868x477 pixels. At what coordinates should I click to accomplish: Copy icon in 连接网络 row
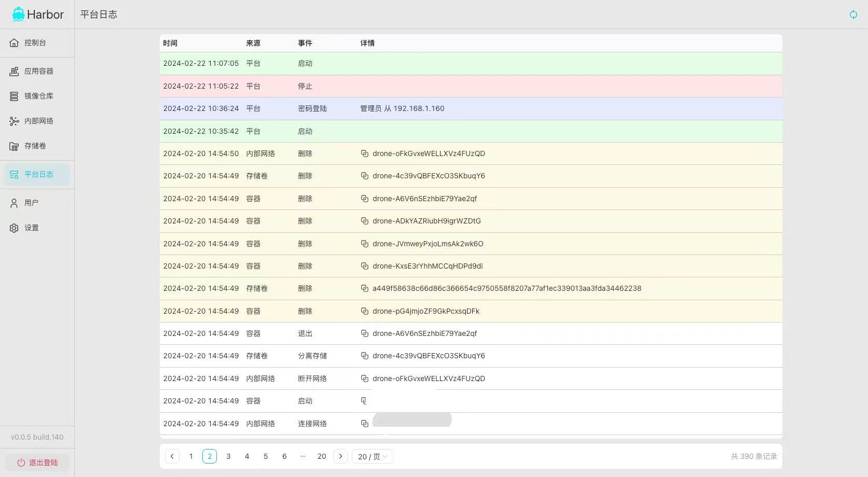(365, 424)
